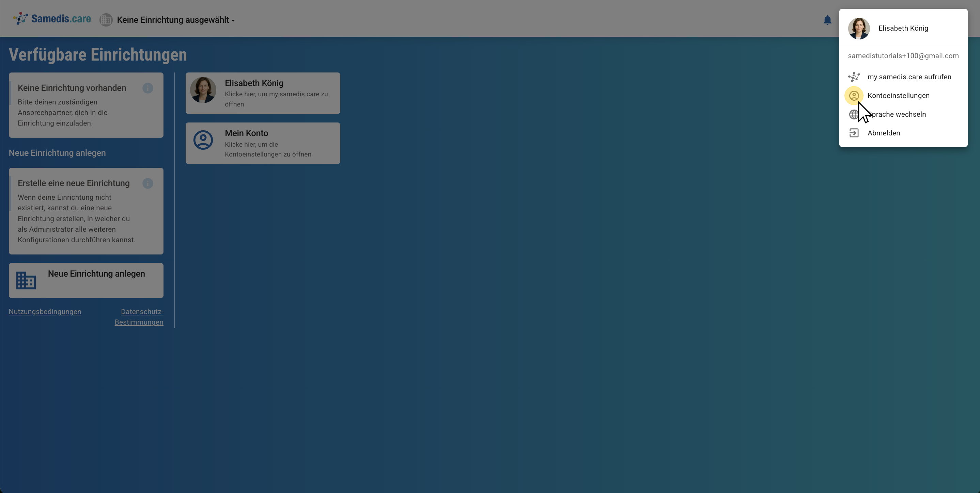980x493 pixels.
Task: Click info icon on Erstelle eine neue Einrichtung
Action: tap(147, 184)
